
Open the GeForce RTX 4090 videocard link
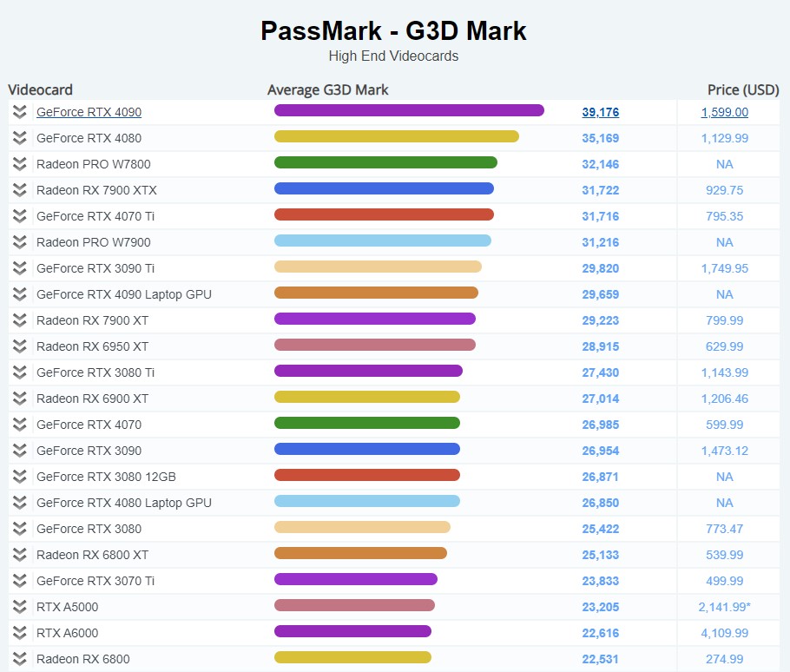(x=89, y=112)
